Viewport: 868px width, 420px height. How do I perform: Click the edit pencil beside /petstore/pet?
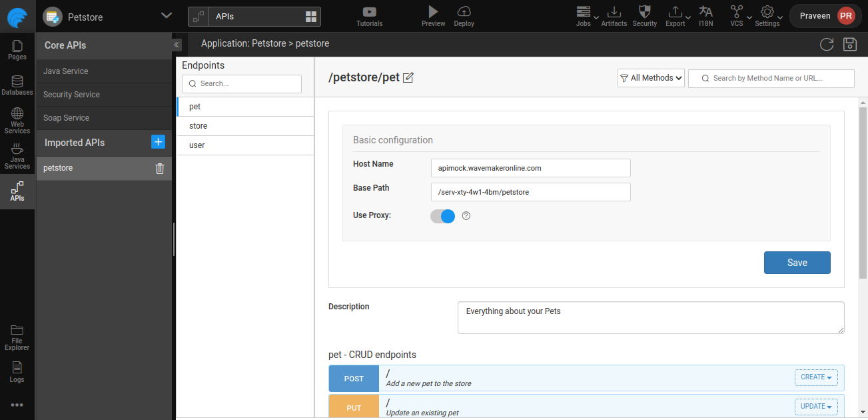408,77
